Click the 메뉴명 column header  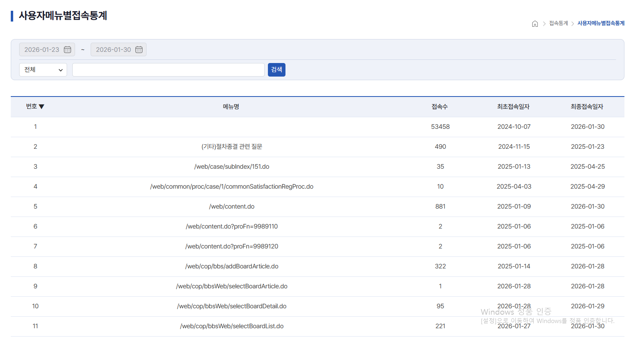point(231,107)
